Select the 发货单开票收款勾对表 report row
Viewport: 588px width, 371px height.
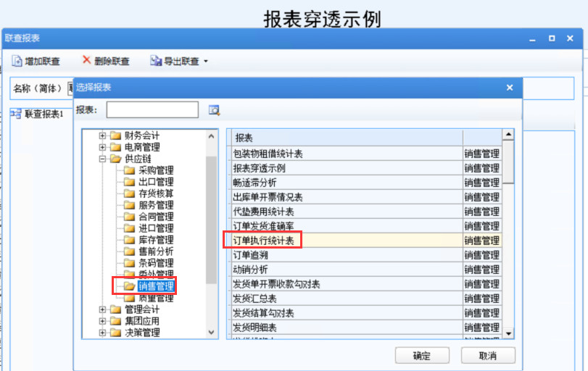pyautogui.click(x=347, y=284)
